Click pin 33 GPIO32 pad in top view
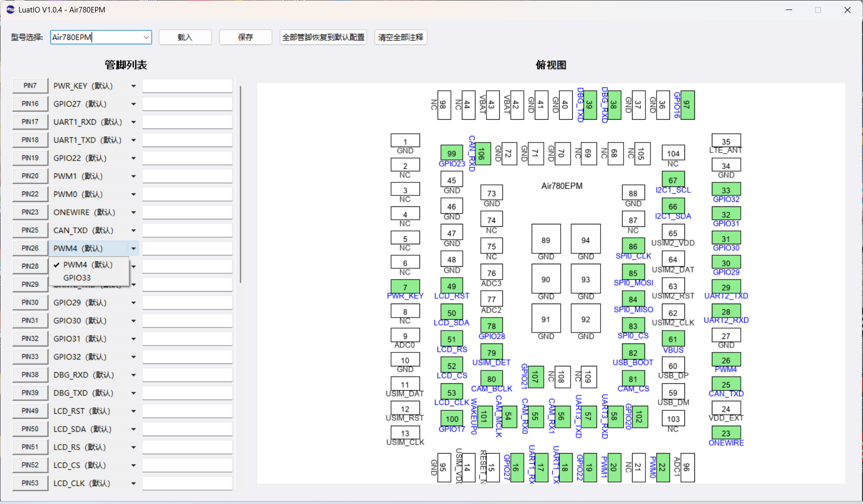 point(726,189)
